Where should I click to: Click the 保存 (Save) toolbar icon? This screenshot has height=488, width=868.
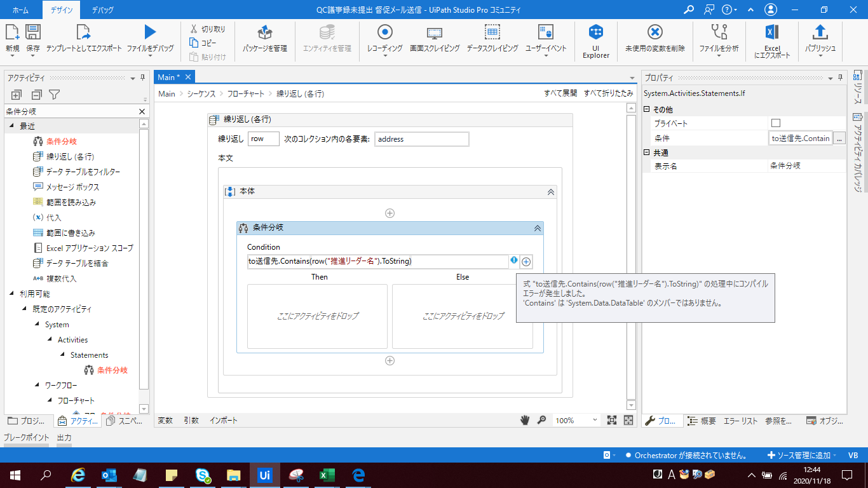(33, 32)
